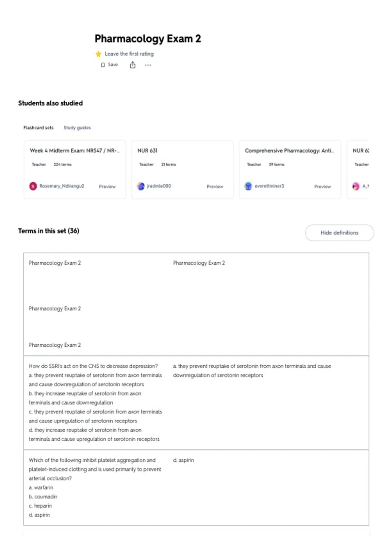Open the three-dot more options menu
392x556 pixels.
click(x=148, y=65)
